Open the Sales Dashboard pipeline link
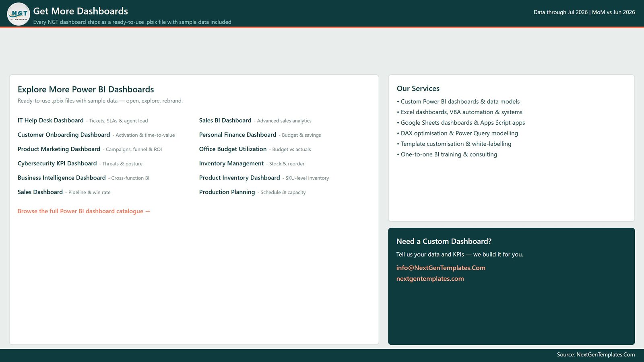644x362 pixels. click(x=40, y=192)
